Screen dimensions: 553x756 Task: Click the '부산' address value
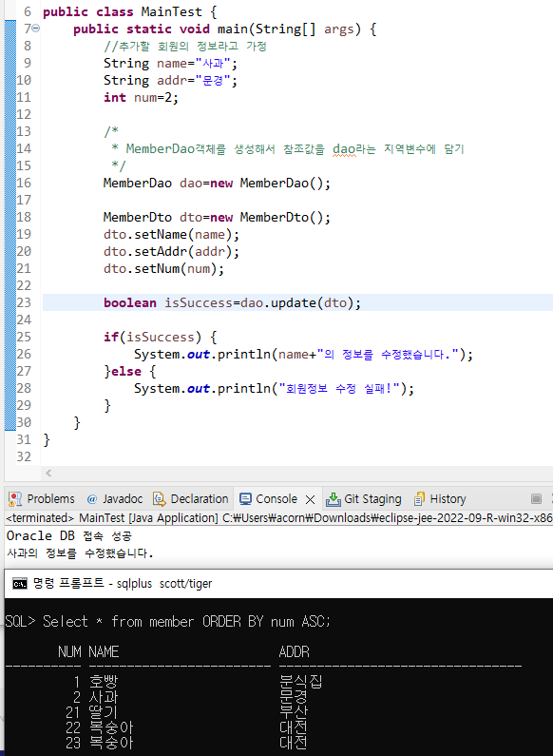click(x=293, y=712)
